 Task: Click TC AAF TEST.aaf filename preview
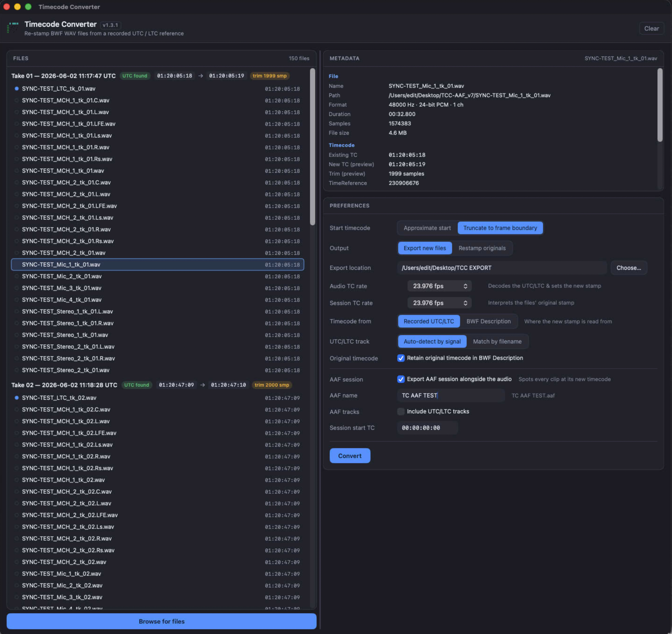point(533,396)
